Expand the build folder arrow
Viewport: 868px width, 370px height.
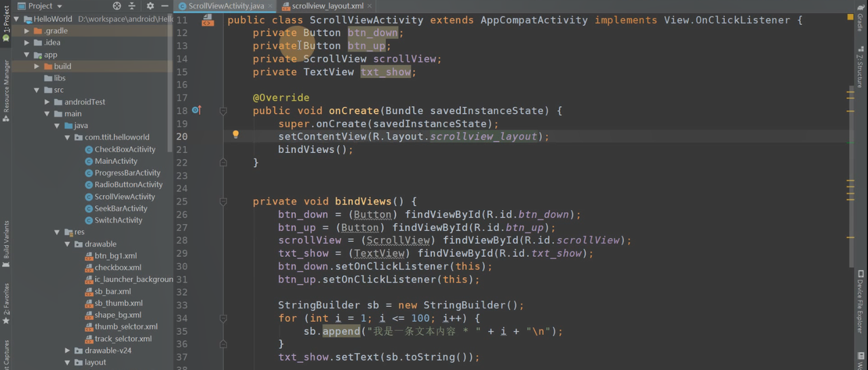pyautogui.click(x=37, y=66)
